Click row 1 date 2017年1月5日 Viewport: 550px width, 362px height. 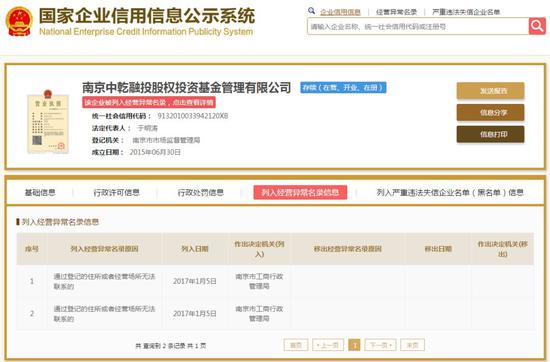point(195,281)
